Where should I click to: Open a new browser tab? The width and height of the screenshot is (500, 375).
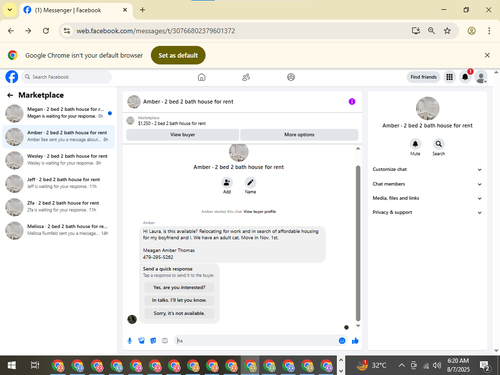coord(142,10)
